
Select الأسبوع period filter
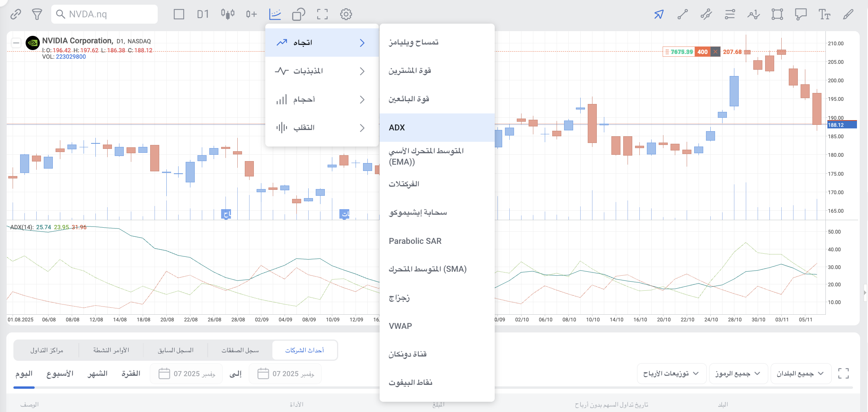point(60,374)
